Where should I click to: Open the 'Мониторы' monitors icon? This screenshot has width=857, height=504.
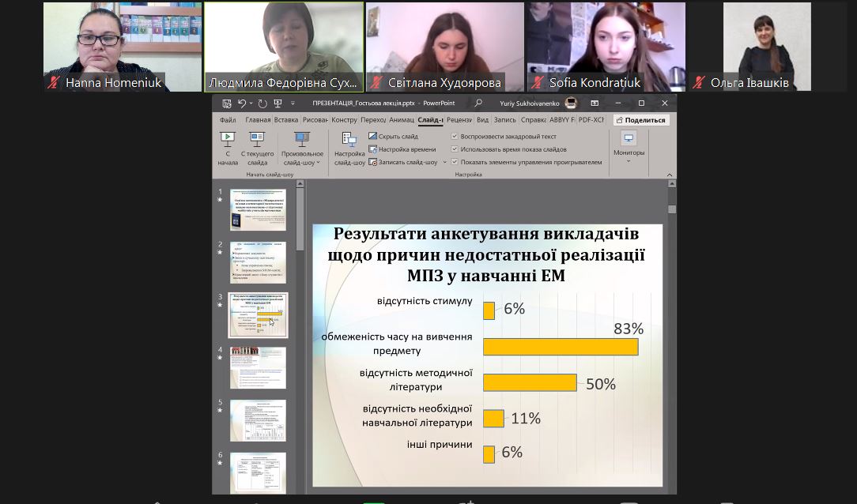[x=627, y=139]
